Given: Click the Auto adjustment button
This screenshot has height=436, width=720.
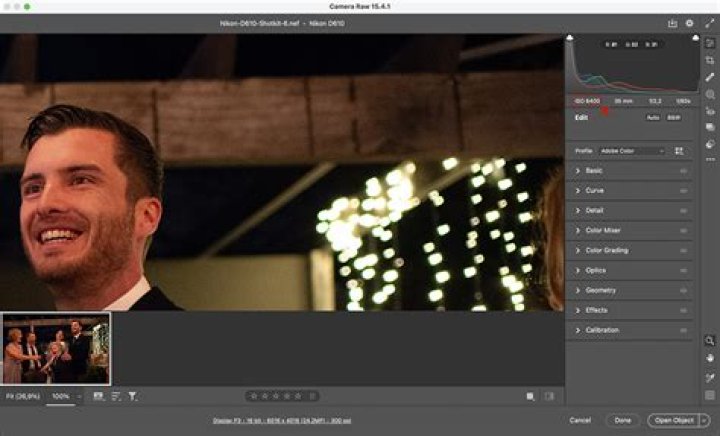Looking at the screenshot, I should coord(652,118).
